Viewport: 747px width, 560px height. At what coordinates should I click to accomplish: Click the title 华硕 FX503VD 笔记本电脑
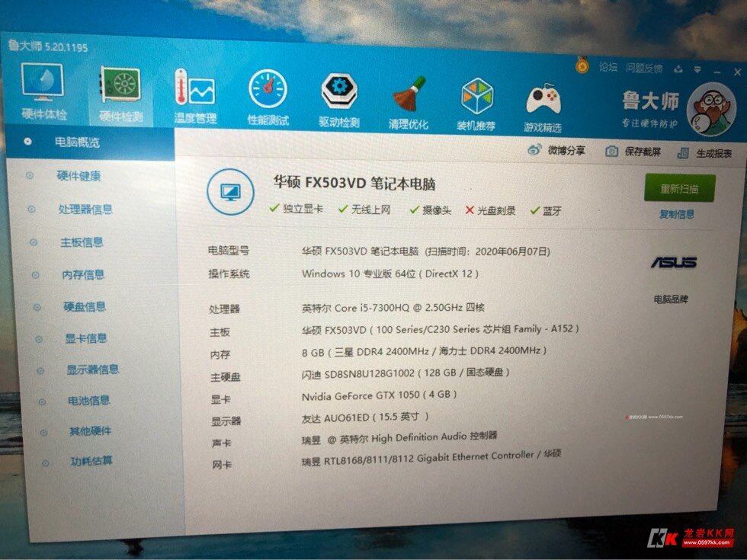click(354, 184)
